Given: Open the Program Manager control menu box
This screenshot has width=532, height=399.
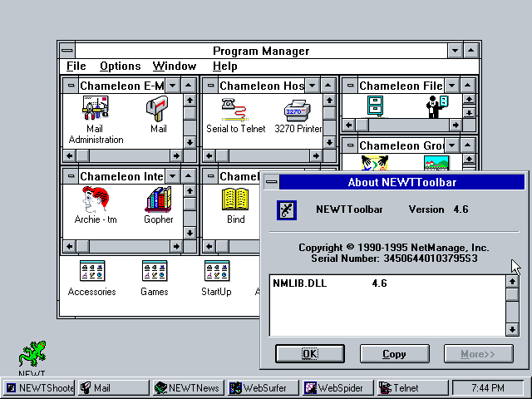Looking at the screenshot, I should tap(67, 51).
